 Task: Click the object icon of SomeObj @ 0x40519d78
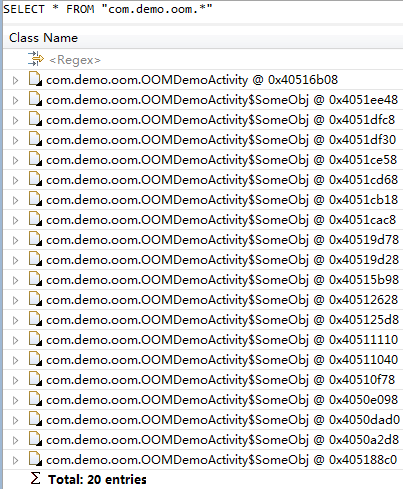(35, 239)
